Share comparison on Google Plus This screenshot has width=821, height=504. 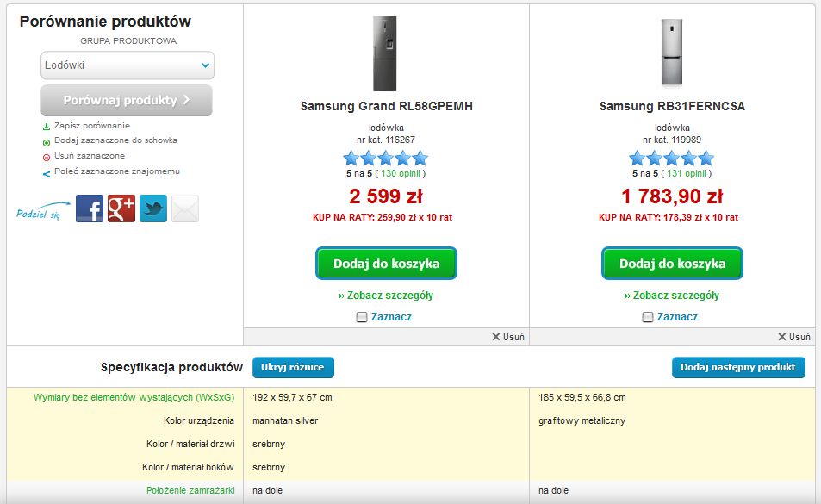121,208
